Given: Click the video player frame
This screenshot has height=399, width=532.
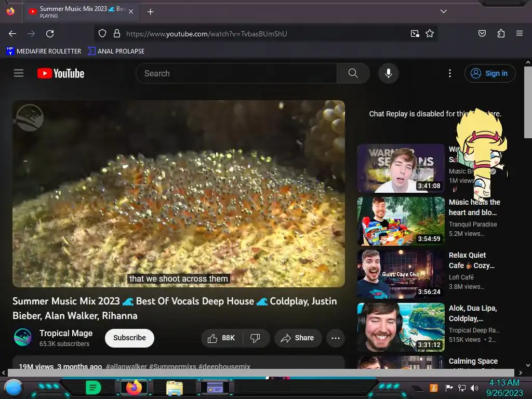Looking at the screenshot, I should coord(179,194).
